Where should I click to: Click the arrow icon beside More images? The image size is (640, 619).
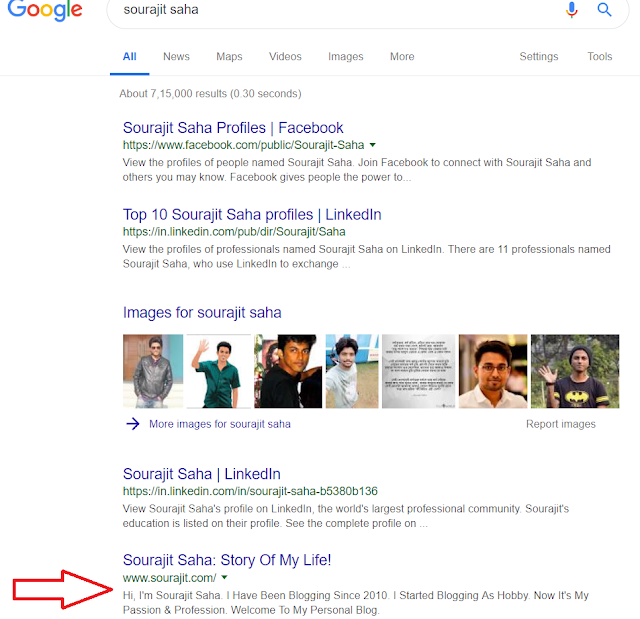click(x=133, y=424)
